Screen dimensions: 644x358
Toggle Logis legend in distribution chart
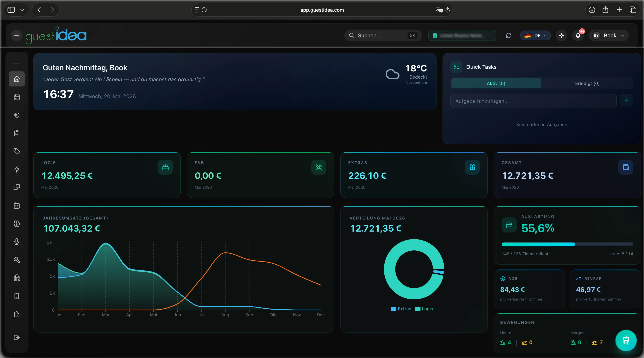click(x=424, y=309)
